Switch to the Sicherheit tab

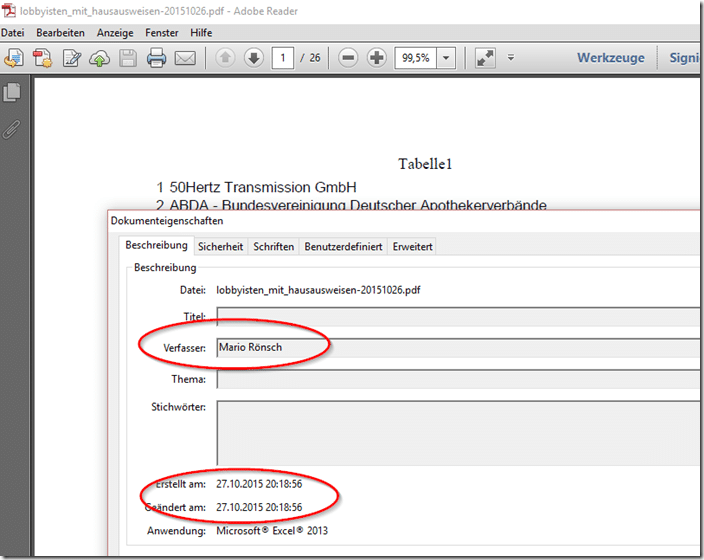pyautogui.click(x=220, y=247)
